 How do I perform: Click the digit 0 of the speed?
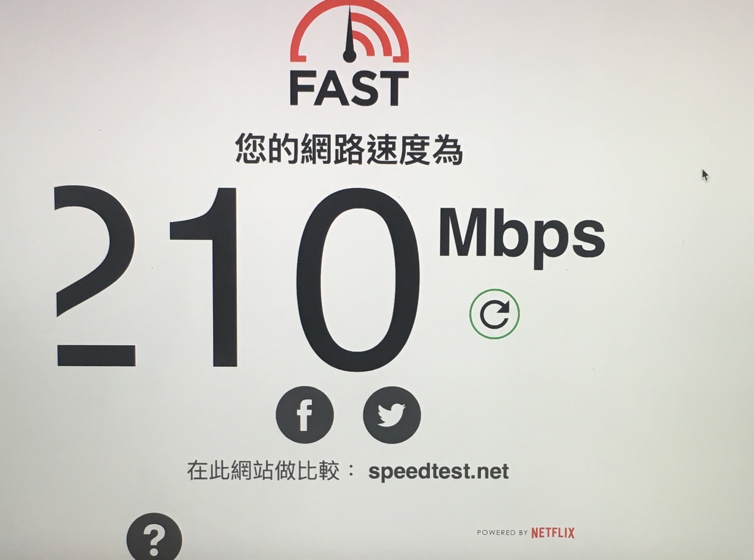click(x=358, y=279)
